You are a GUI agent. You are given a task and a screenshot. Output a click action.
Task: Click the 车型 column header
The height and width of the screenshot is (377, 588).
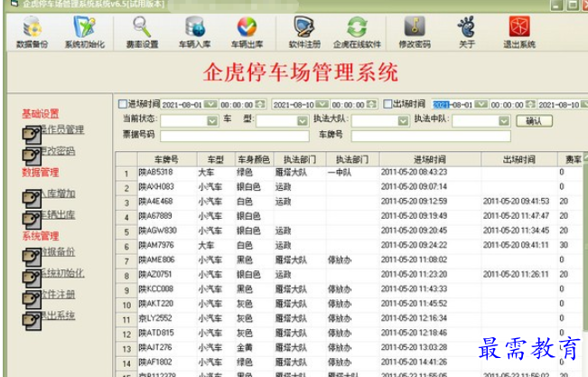(x=216, y=159)
